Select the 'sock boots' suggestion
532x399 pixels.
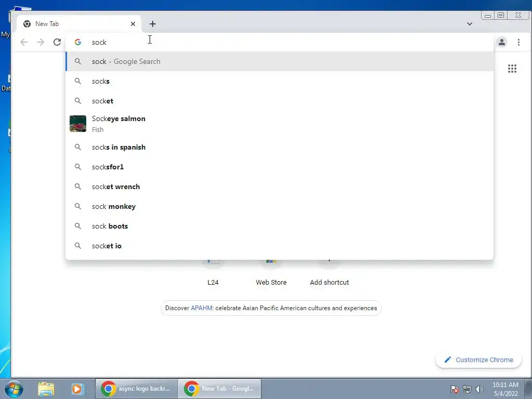tap(279, 225)
